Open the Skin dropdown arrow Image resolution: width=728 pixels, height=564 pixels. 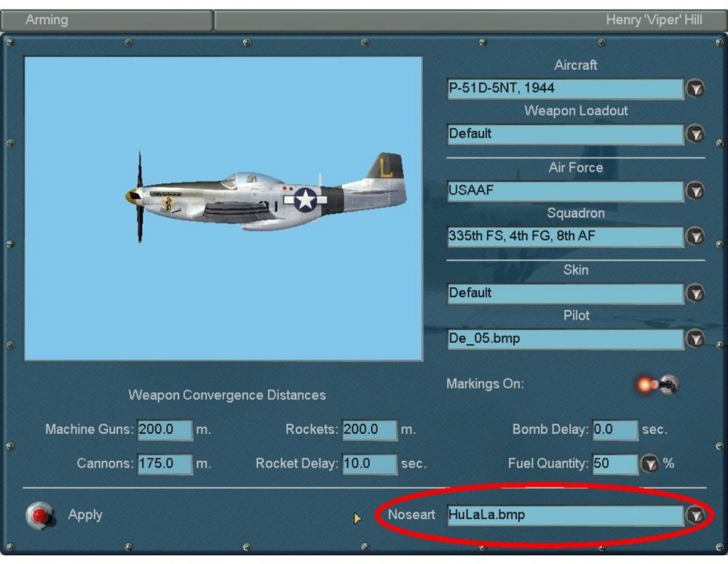(695, 293)
